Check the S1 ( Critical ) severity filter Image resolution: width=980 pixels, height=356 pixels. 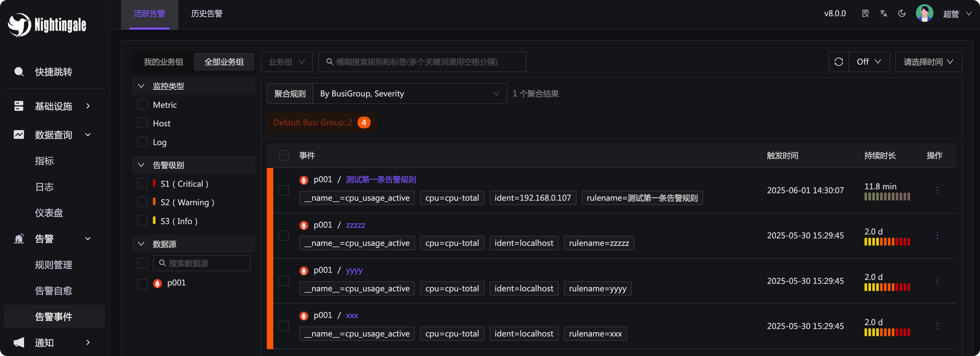pos(142,184)
